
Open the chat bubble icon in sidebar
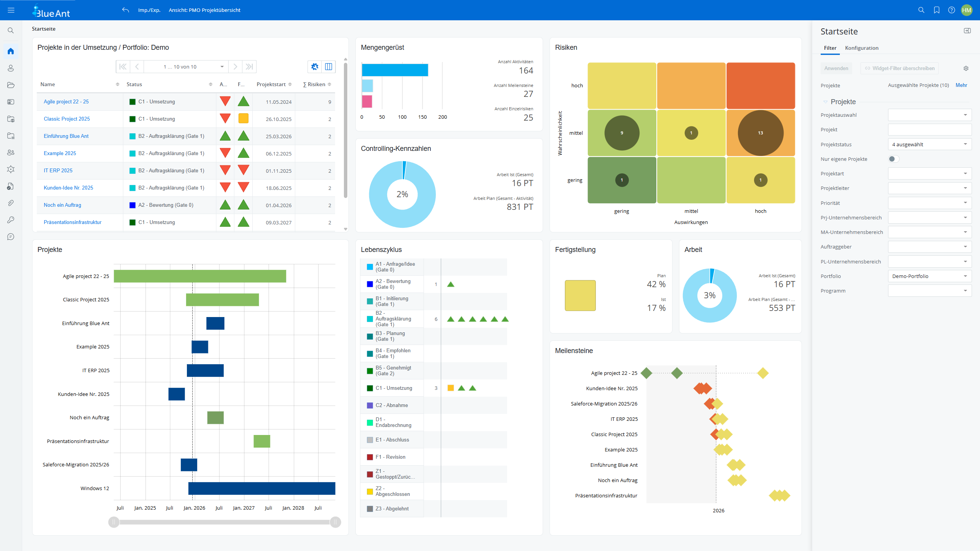(11, 237)
